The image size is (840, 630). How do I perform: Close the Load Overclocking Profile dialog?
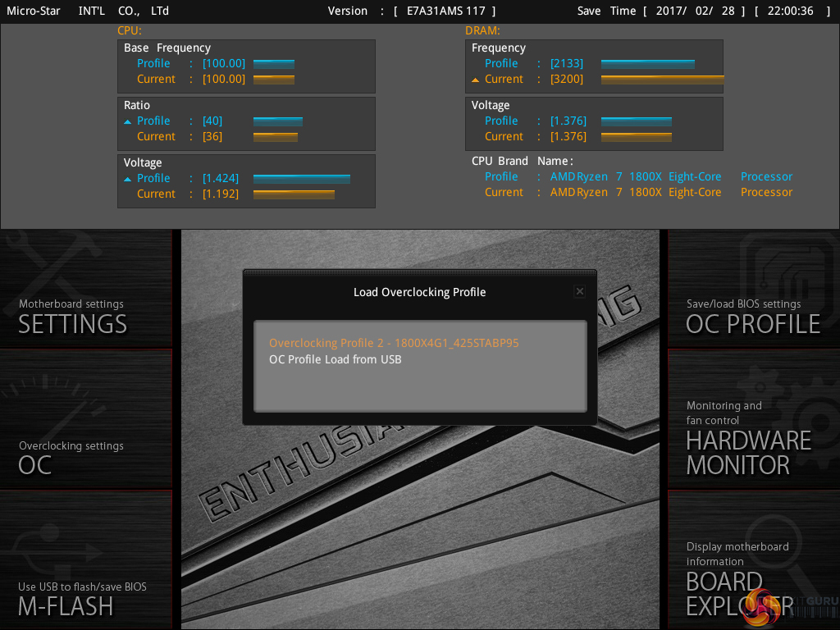[x=580, y=291]
